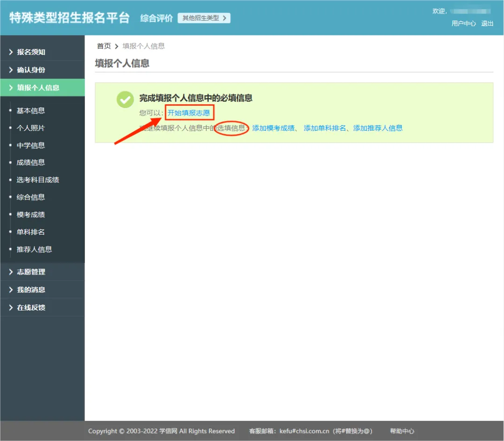504x441 pixels.
Task: Click the 首页 breadcrumb link
Action: point(104,46)
